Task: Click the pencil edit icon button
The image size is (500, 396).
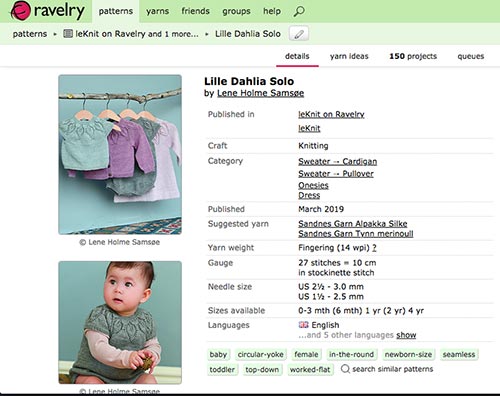Action: (x=299, y=34)
